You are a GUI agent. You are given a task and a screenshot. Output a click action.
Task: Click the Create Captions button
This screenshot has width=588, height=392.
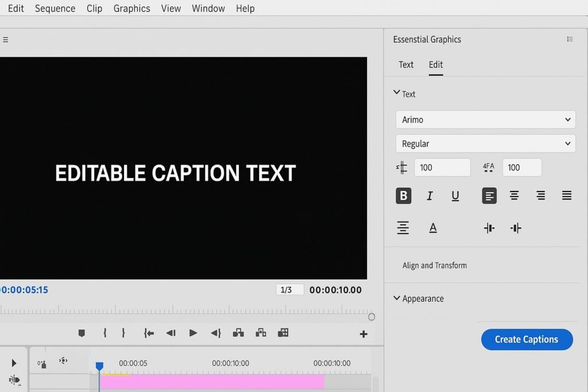tap(527, 340)
